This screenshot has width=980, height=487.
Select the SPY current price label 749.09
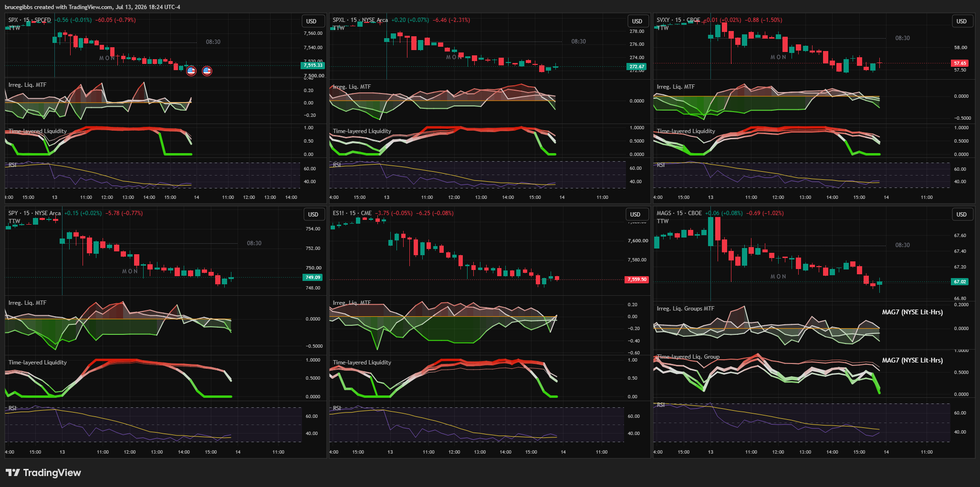tap(313, 277)
